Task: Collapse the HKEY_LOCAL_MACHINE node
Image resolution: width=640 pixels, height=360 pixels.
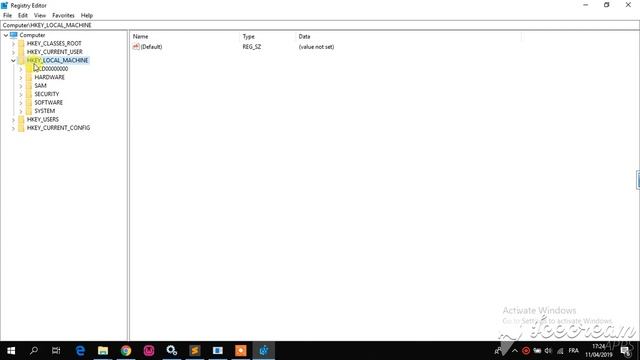Action: [13, 60]
